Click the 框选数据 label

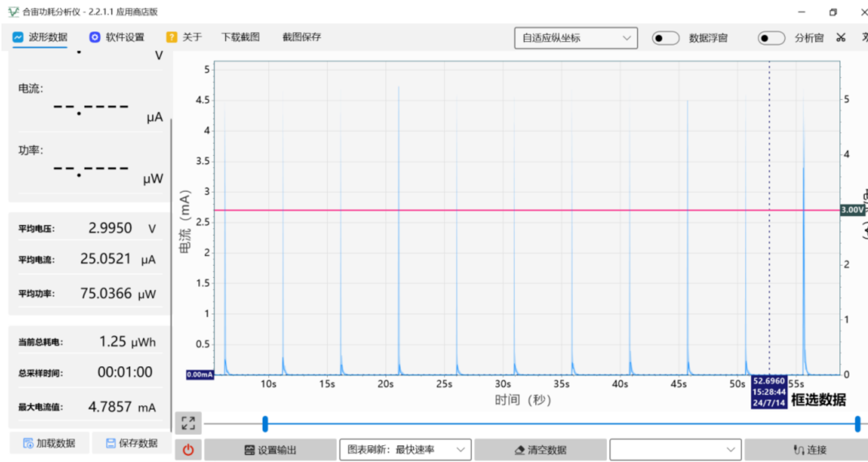point(818,400)
